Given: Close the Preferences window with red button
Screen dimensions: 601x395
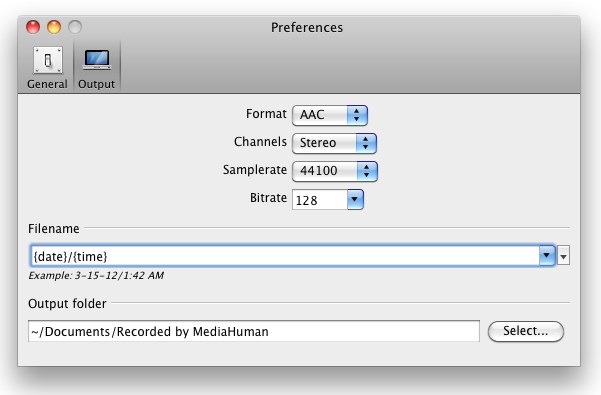Looking at the screenshot, I should (33, 27).
